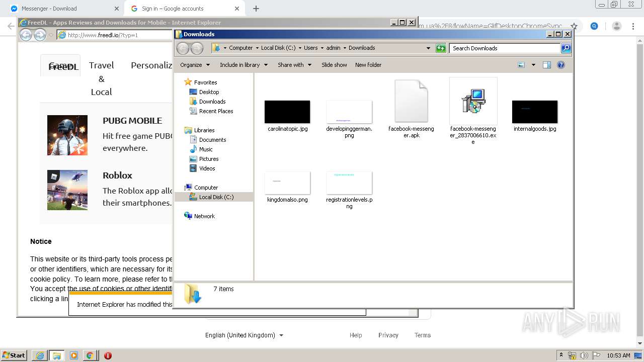Click New folder in Explorer toolbar
Image resolution: width=644 pixels, height=362 pixels.
tap(368, 65)
